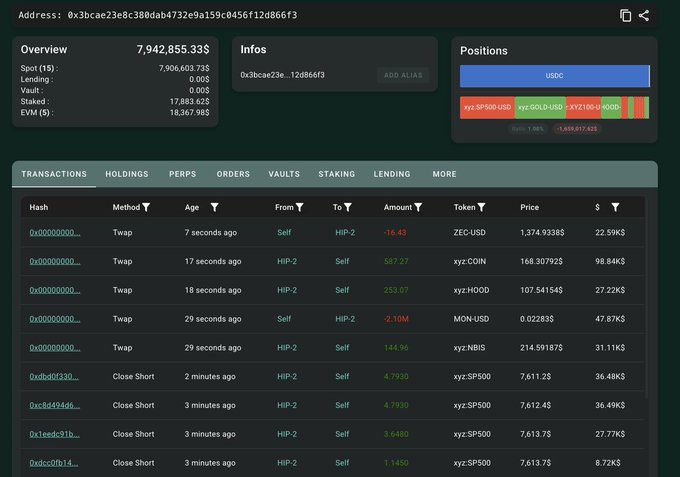Image resolution: width=680 pixels, height=477 pixels.
Task: Click the xyz:NBIS token cell
Action: [x=469, y=348]
